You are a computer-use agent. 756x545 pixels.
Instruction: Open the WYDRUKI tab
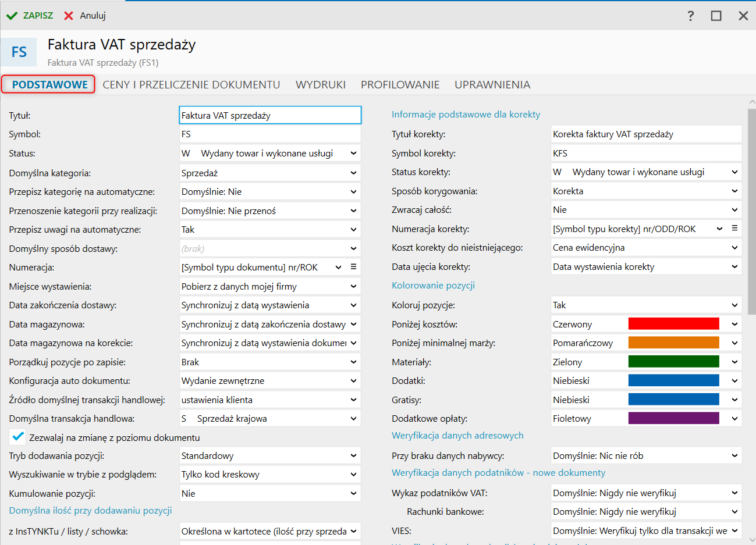(321, 85)
